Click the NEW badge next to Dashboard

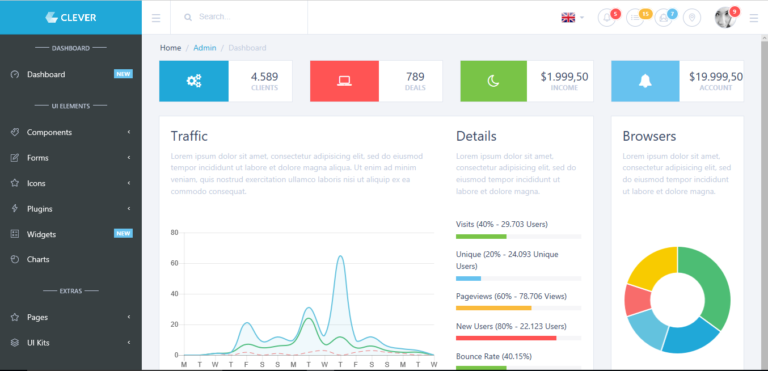click(123, 74)
